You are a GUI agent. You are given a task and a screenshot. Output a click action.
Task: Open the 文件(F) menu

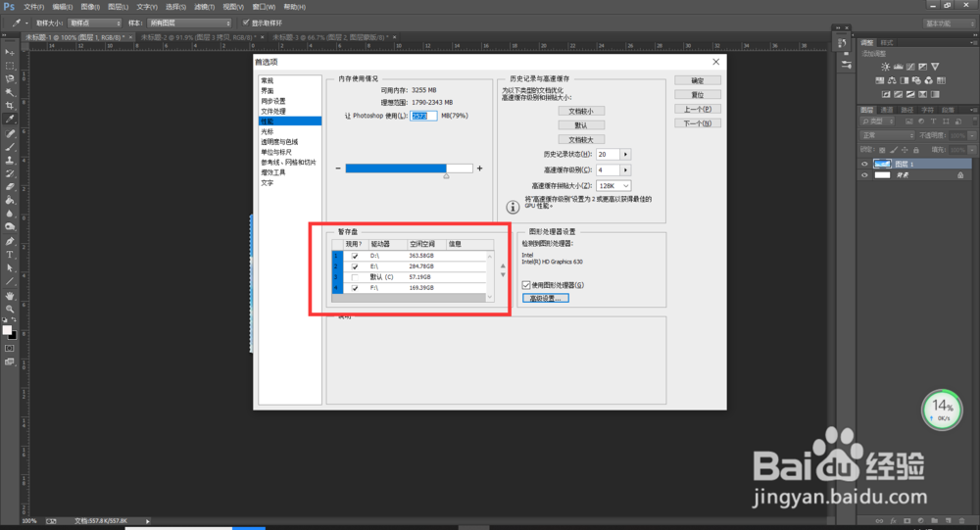click(33, 7)
